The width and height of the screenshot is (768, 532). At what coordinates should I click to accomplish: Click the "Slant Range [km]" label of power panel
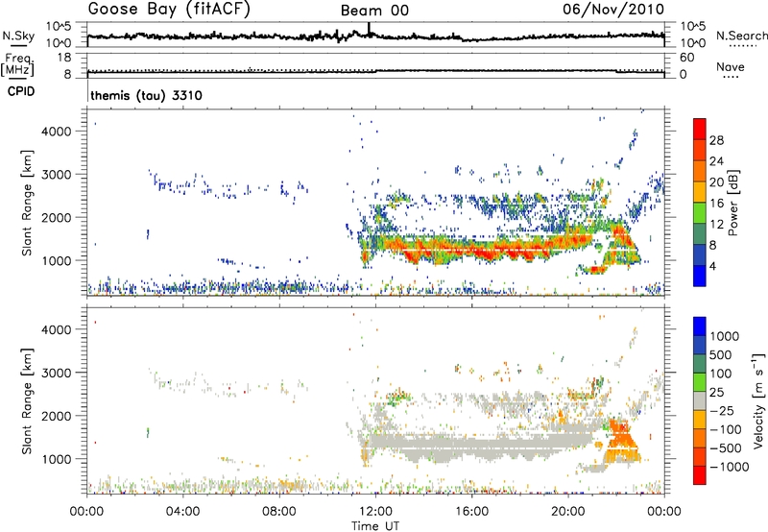27,203
